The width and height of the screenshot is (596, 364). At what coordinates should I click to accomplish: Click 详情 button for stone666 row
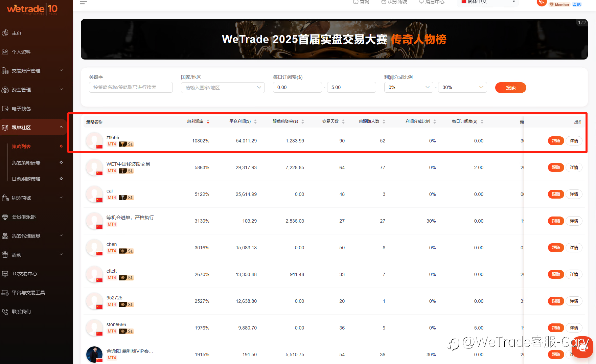pos(574,328)
